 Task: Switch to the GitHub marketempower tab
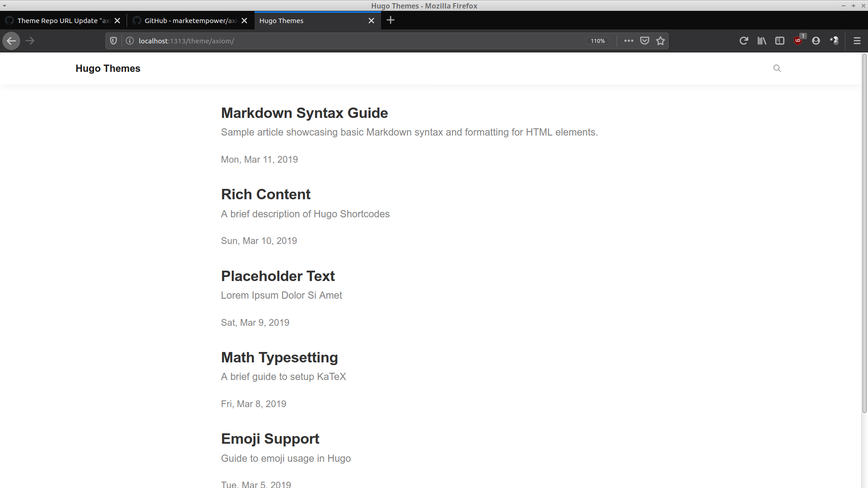(x=190, y=20)
